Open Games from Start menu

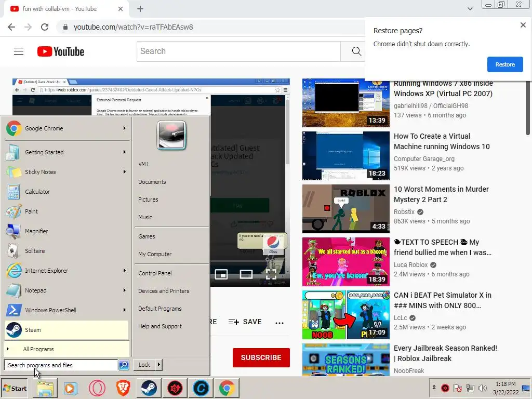(147, 236)
